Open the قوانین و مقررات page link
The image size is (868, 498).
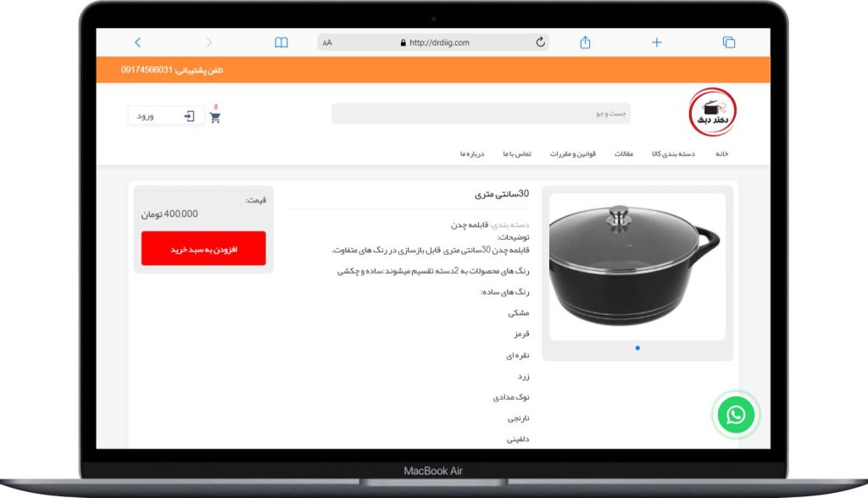(x=572, y=154)
